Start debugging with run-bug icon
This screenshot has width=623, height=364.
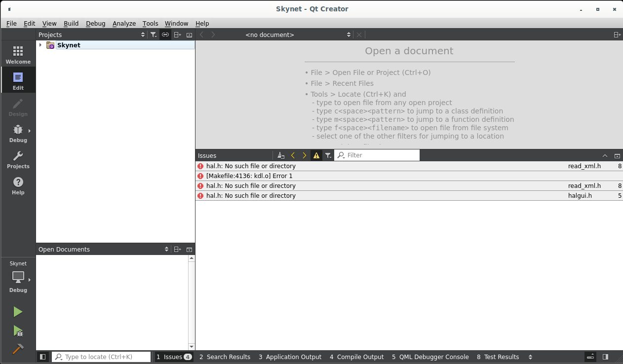(18, 330)
